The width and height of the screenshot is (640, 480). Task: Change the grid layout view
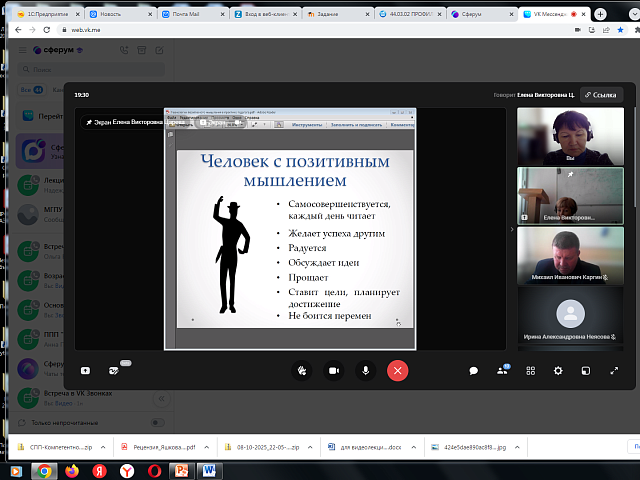click(x=531, y=370)
